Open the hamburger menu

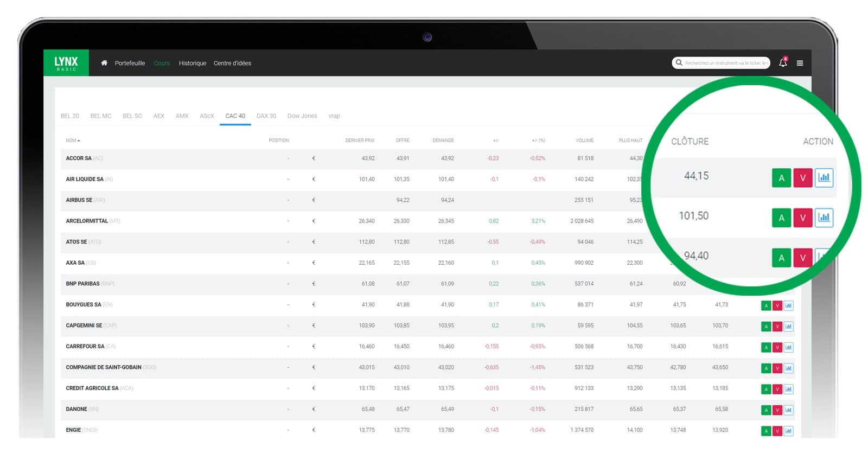click(800, 63)
